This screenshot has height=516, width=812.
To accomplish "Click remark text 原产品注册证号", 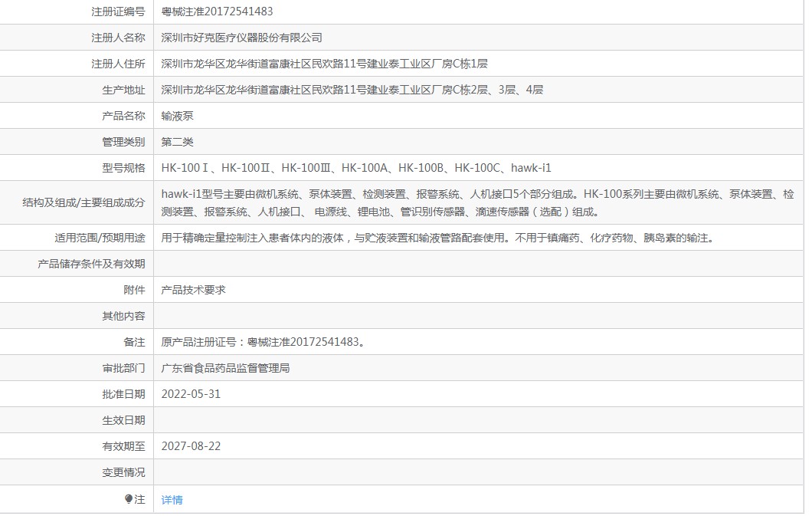I will coord(263,342).
